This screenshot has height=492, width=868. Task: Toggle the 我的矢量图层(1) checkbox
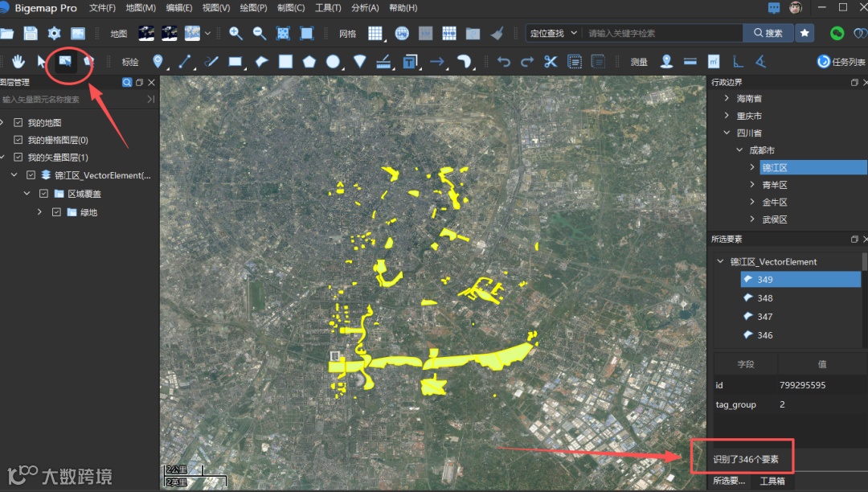pyautogui.click(x=18, y=158)
